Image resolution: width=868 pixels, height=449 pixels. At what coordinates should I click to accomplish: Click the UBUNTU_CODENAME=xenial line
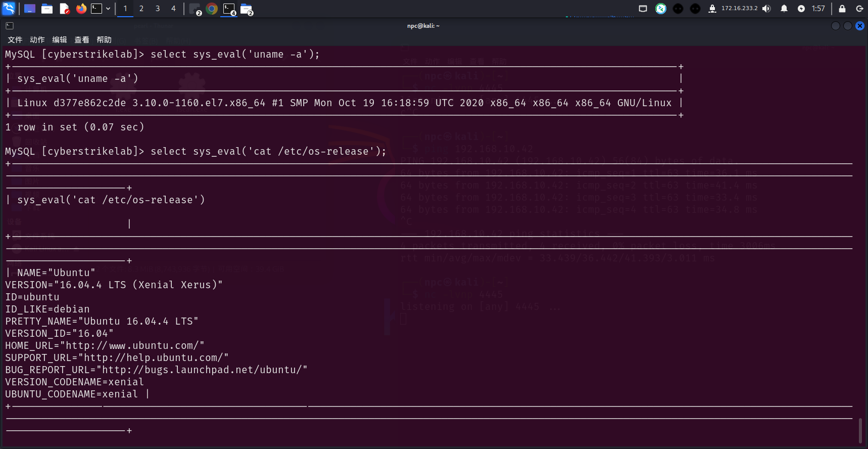coord(72,394)
